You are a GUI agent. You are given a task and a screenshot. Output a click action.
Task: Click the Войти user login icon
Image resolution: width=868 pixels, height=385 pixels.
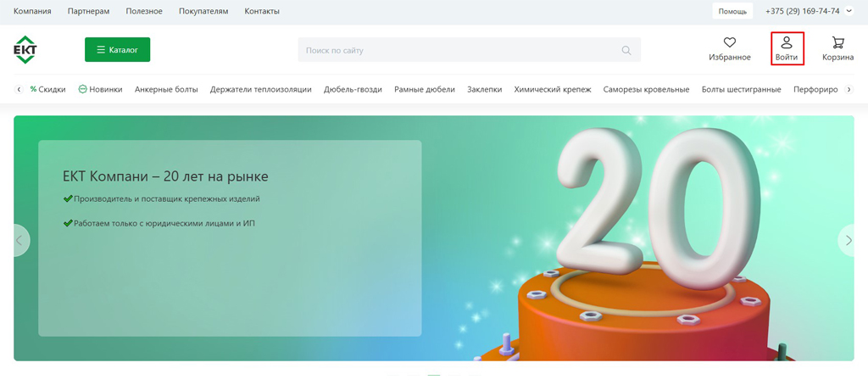[x=787, y=42]
